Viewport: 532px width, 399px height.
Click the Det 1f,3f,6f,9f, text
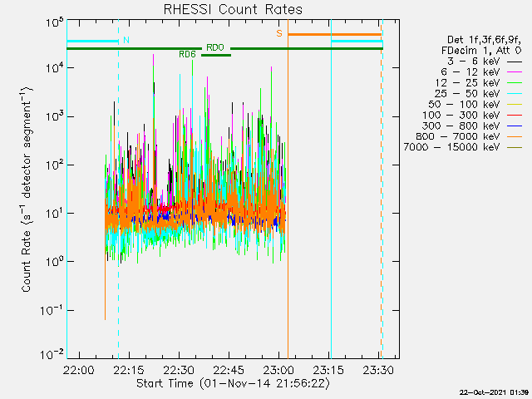[484, 40]
